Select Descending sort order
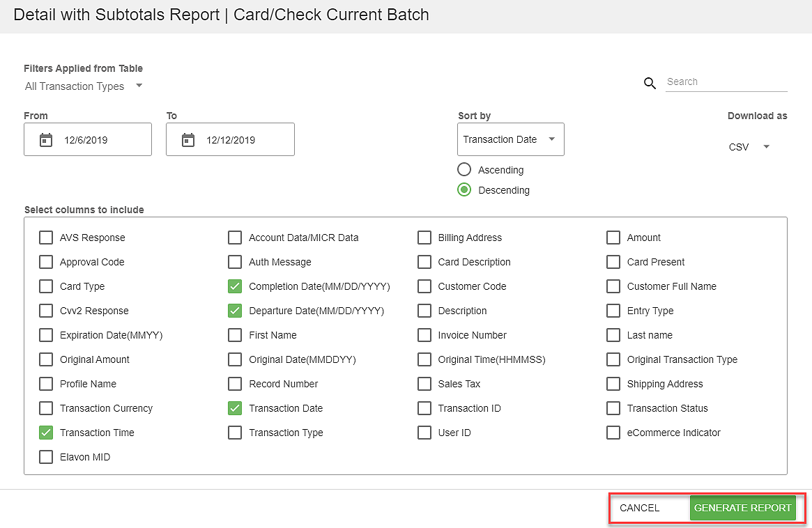 (464, 189)
